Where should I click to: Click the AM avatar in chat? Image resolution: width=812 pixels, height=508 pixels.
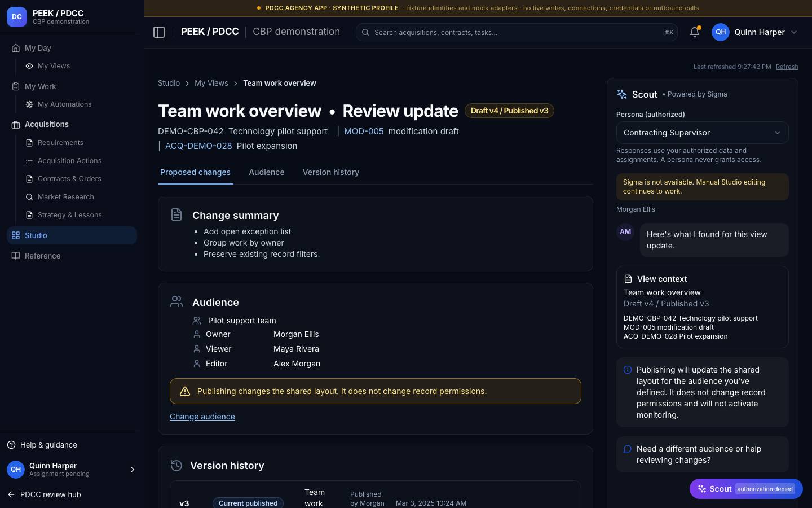tap(625, 232)
